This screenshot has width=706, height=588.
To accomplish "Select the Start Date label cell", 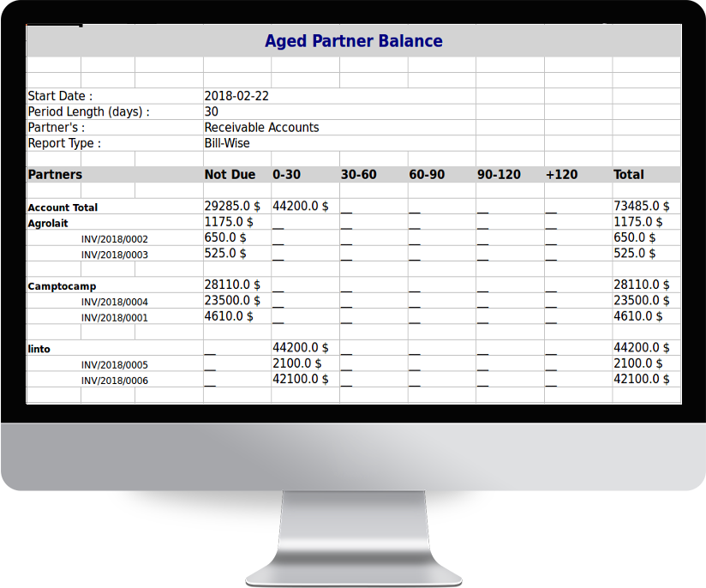I will coord(60,96).
